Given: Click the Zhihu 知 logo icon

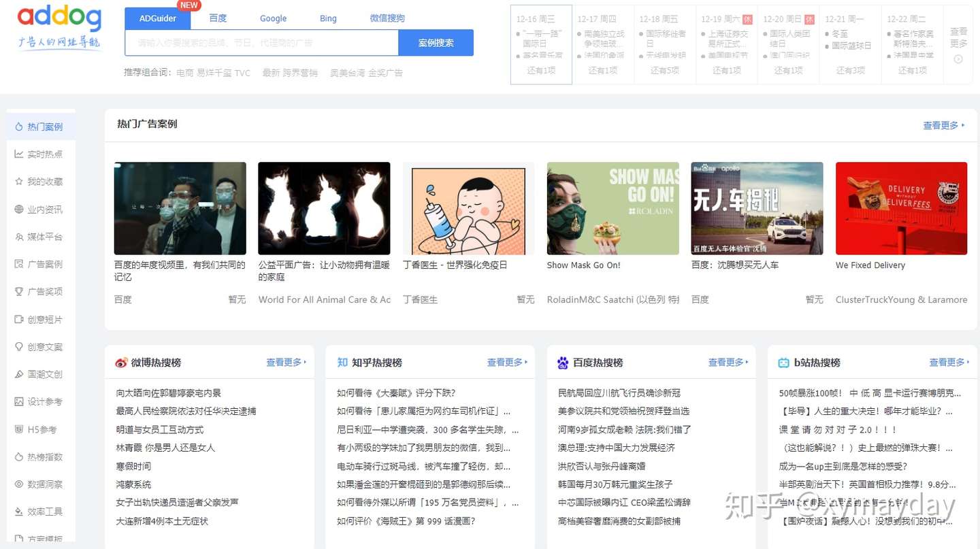Looking at the screenshot, I should pyautogui.click(x=342, y=363).
